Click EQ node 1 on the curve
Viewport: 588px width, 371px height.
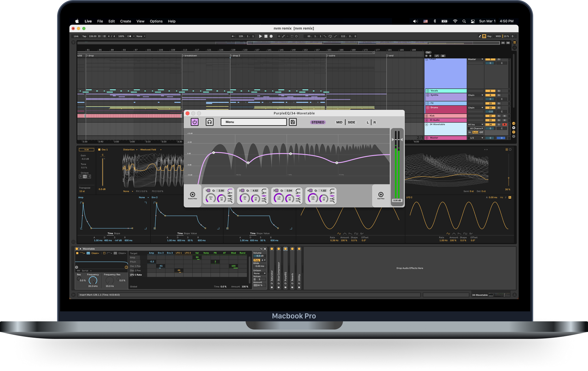pos(213,153)
